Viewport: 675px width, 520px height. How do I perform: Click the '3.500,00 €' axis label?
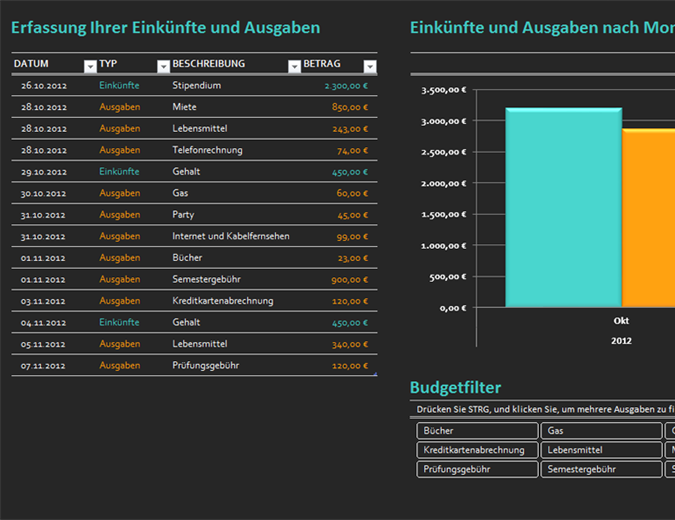click(443, 90)
